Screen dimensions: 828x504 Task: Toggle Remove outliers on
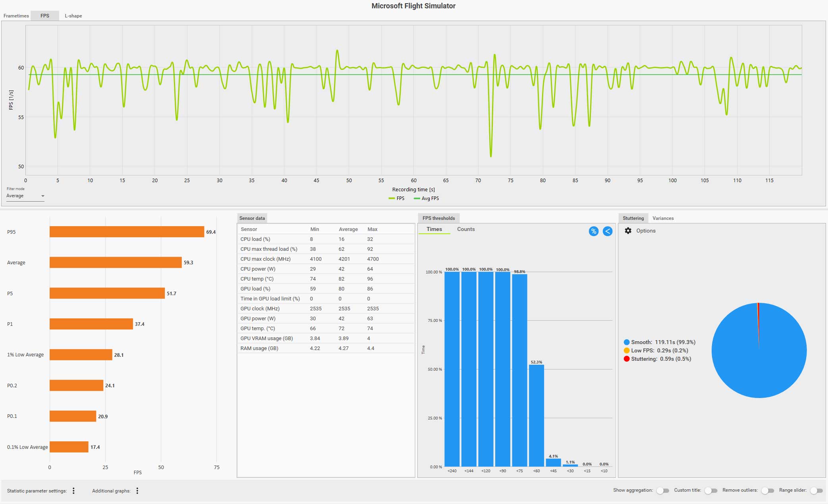(x=767, y=491)
